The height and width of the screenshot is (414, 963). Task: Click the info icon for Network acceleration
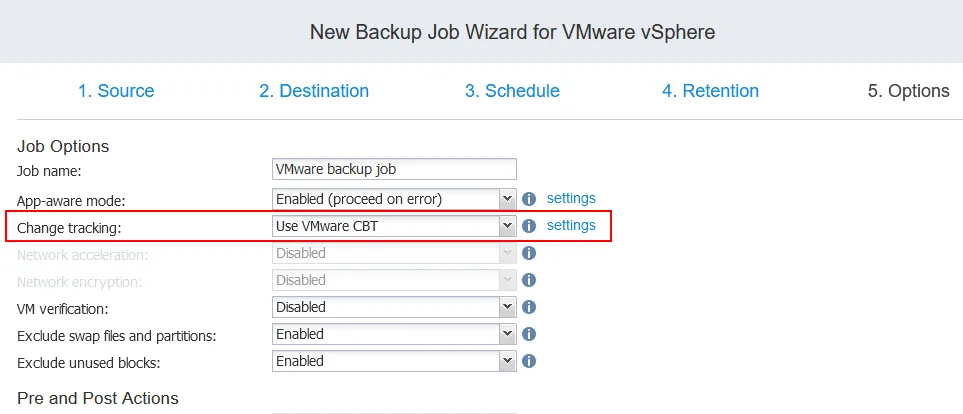530,253
